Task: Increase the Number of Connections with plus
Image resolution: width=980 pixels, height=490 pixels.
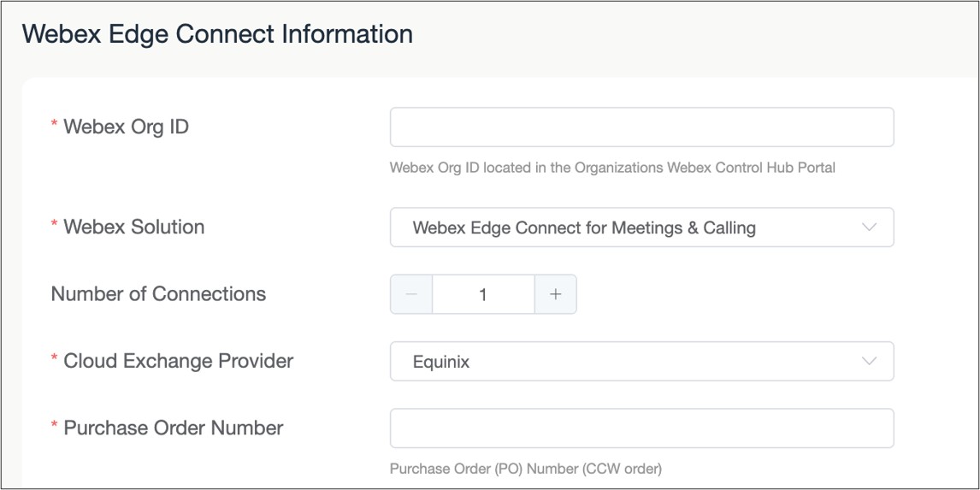Action: [x=556, y=294]
